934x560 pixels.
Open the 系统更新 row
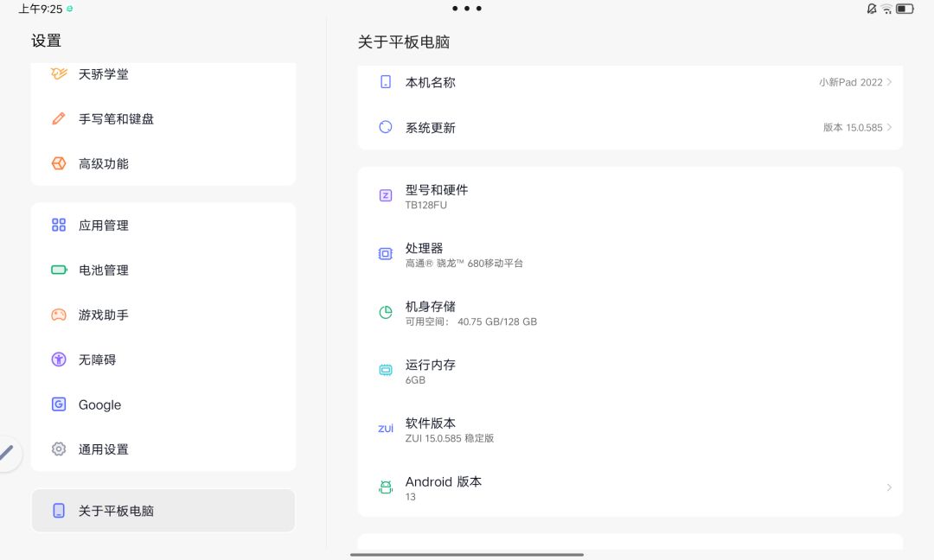click(x=630, y=127)
